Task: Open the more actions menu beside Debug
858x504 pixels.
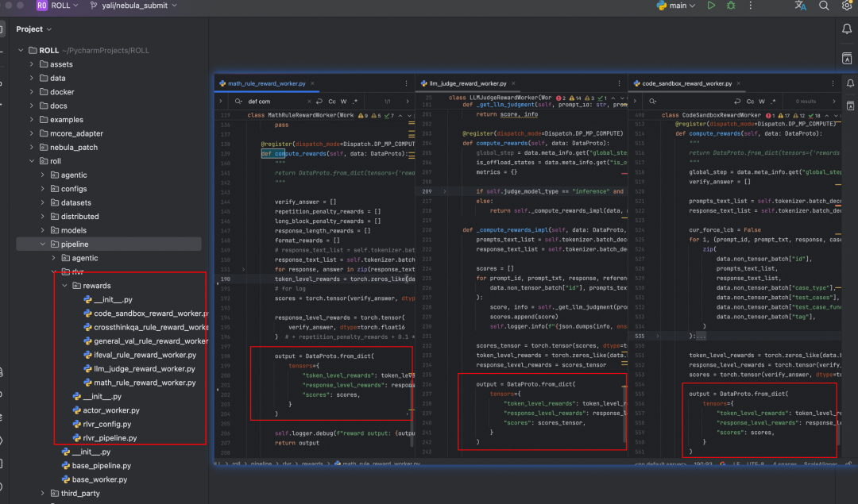Action: [752, 6]
